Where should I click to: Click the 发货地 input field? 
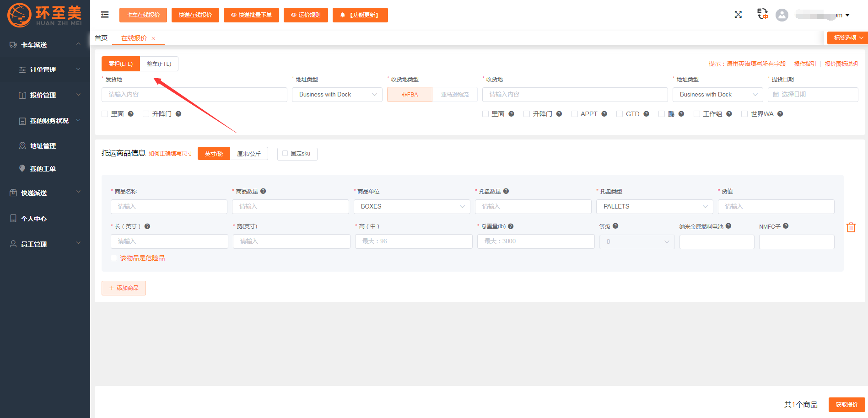(194, 95)
